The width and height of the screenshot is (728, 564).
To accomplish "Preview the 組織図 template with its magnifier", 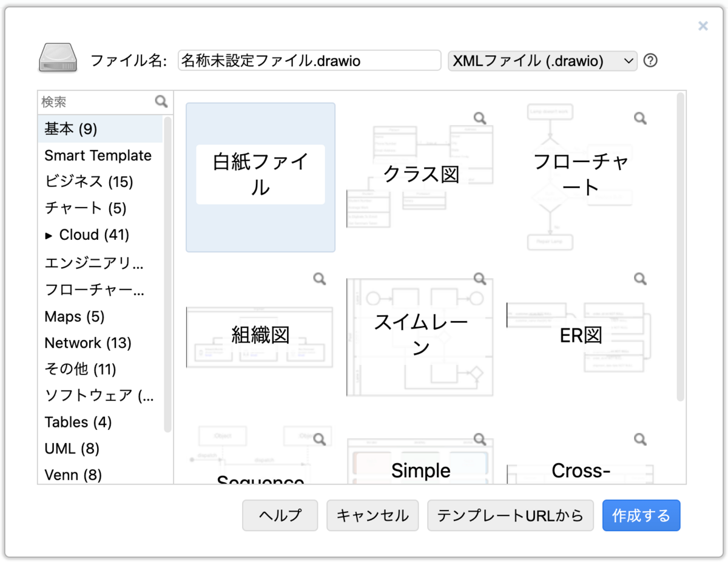I will point(320,279).
